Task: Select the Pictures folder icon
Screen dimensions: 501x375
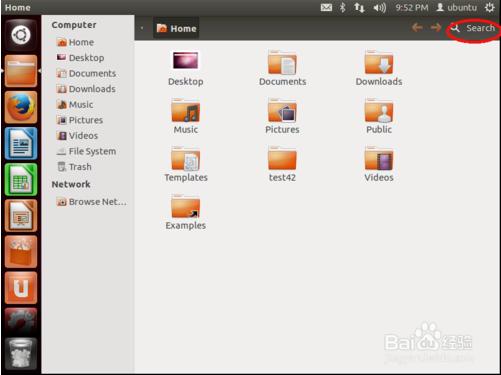Action: click(x=282, y=116)
